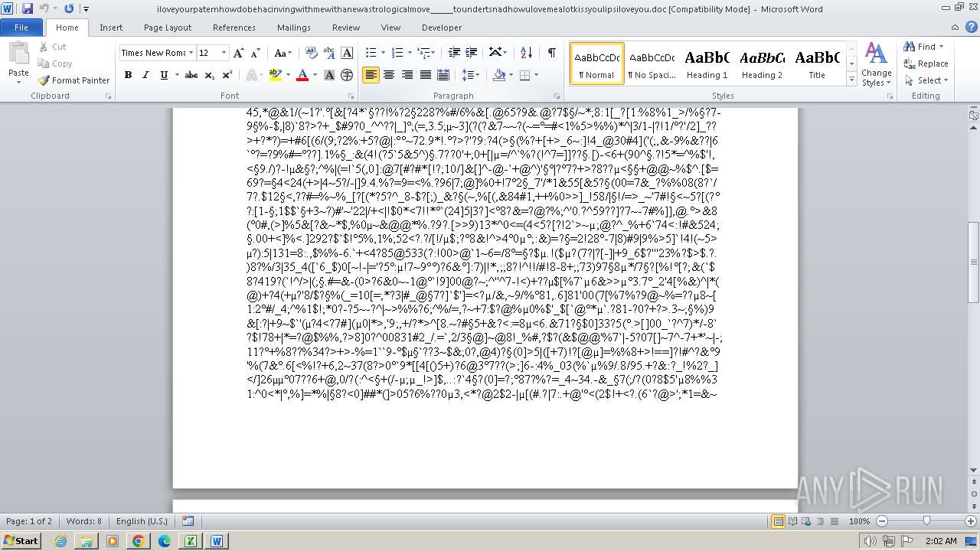Adjust the zoom slider

point(926,521)
